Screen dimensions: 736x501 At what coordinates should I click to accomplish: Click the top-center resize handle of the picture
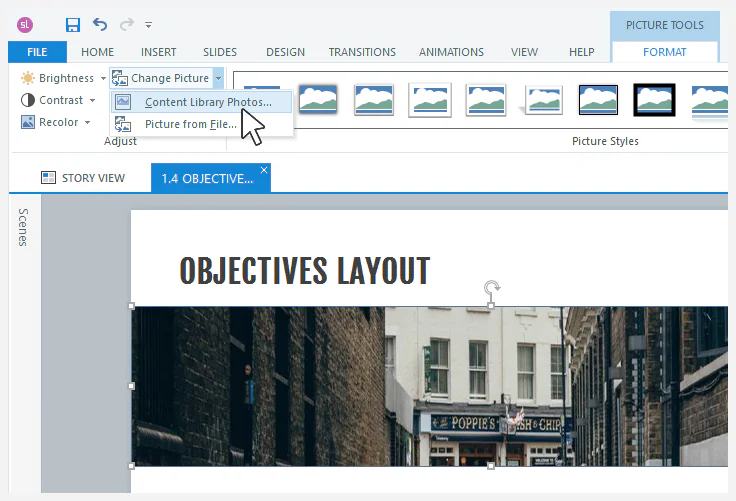(491, 306)
